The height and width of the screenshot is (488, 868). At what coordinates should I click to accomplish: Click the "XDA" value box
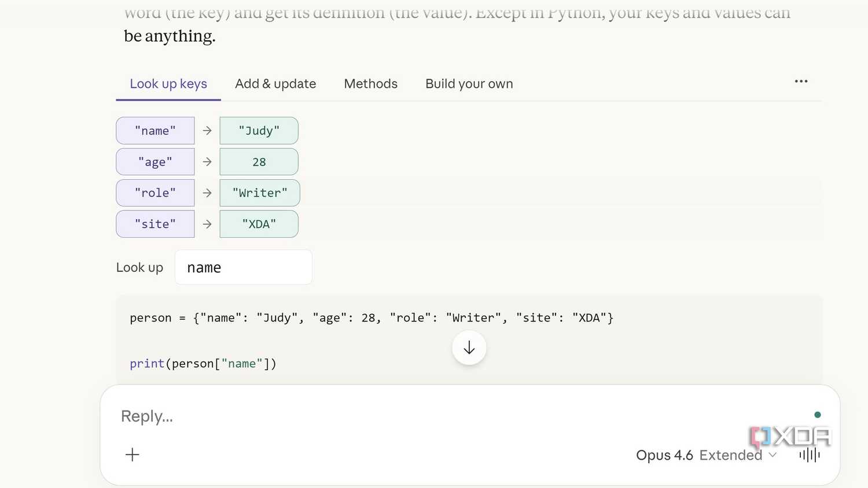coord(259,224)
